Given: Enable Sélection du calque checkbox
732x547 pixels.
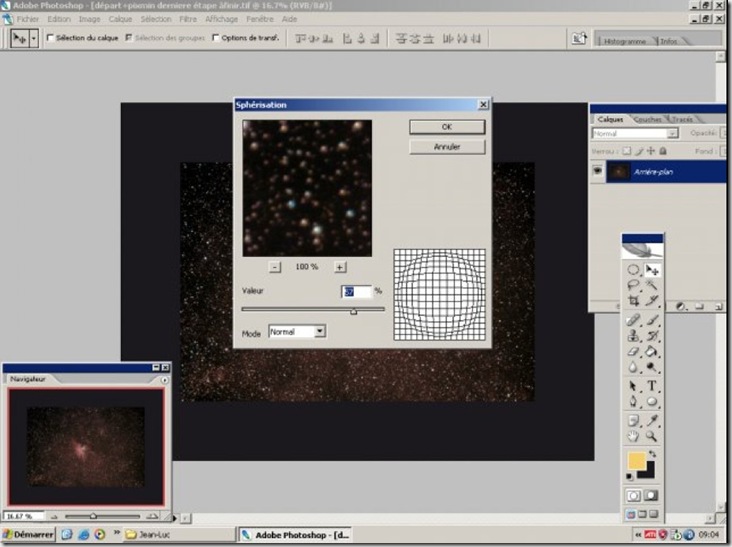Looking at the screenshot, I should (x=50, y=38).
